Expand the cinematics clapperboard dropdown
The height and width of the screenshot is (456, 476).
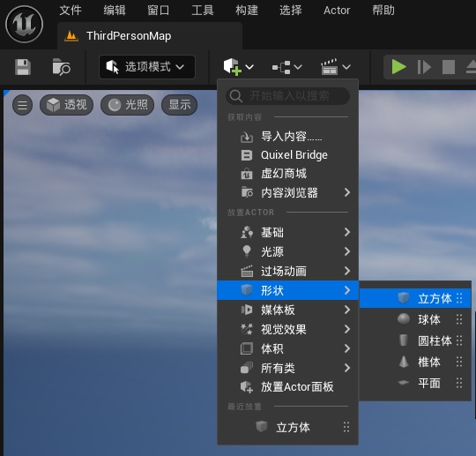click(336, 67)
